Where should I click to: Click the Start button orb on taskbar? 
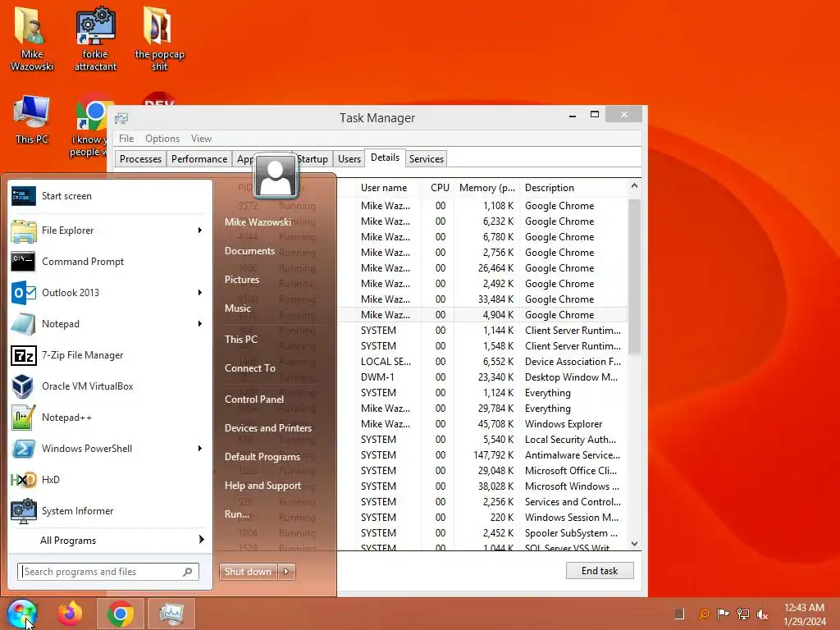(x=22, y=614)
